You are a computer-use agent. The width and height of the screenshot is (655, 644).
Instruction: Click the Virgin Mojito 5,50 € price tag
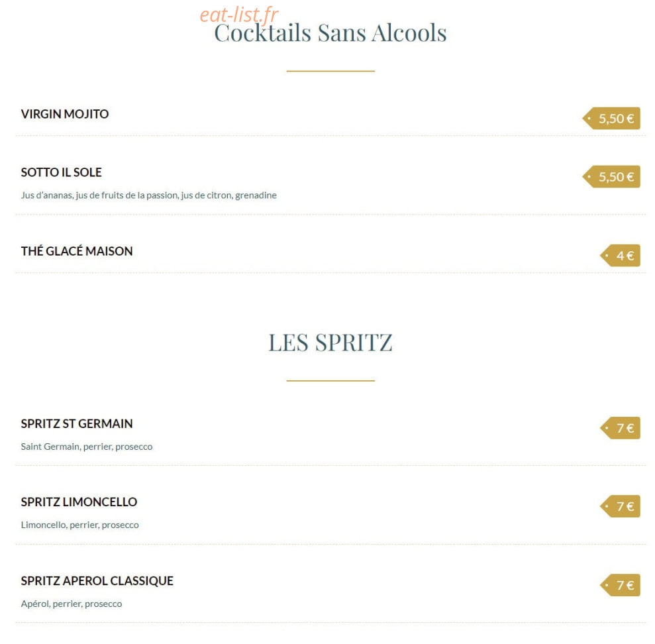coord(611,119)
